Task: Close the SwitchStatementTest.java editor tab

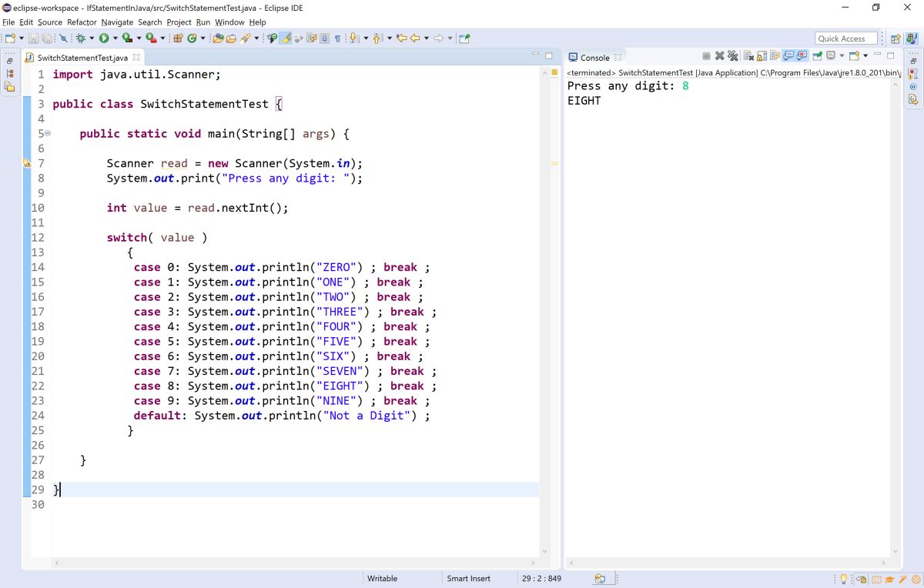Action: click(137, 58)
